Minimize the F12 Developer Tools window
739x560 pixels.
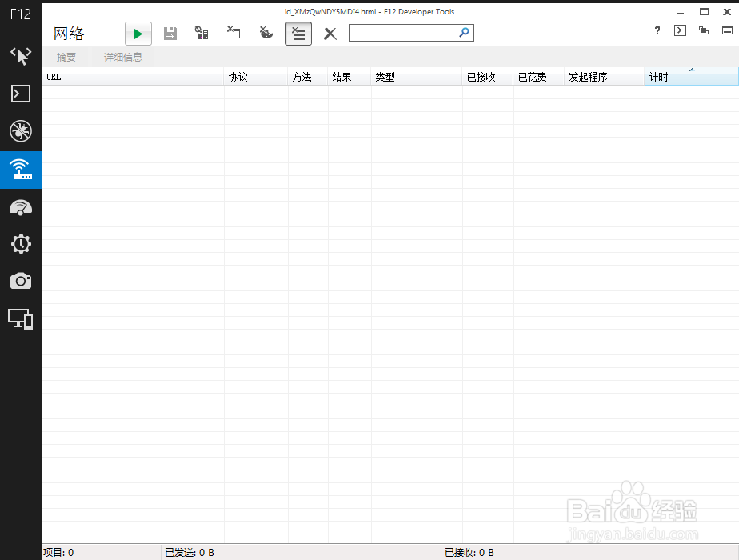680,13
